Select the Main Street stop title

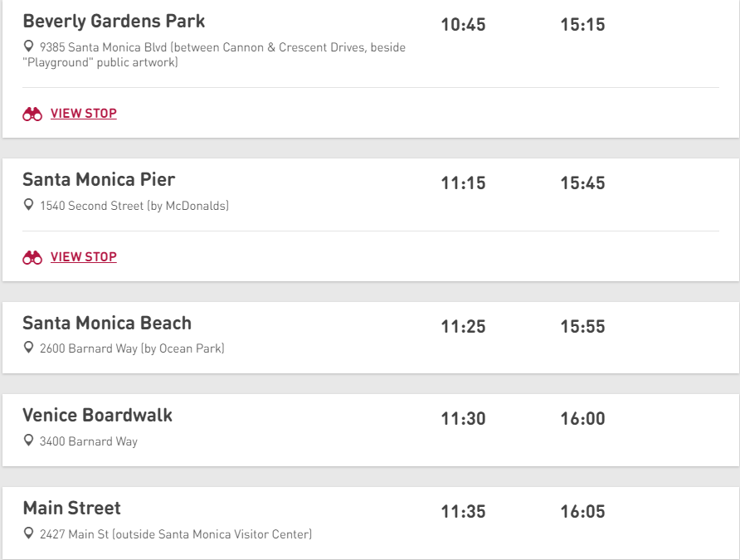(x=71, y=508)
